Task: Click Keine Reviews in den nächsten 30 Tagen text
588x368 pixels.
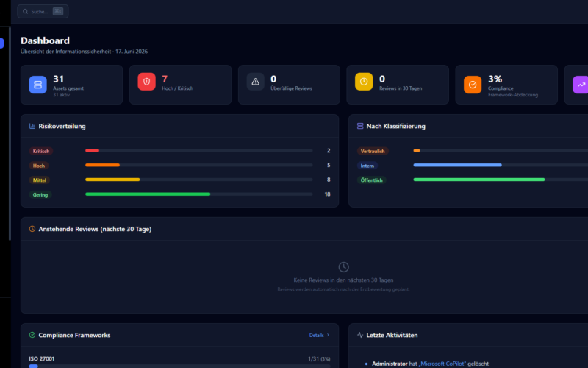Action: 343,280
